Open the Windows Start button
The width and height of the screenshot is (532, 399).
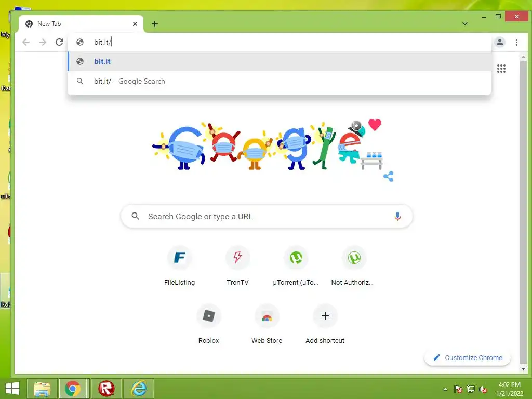pyautogui.click(x=12, y=389)
